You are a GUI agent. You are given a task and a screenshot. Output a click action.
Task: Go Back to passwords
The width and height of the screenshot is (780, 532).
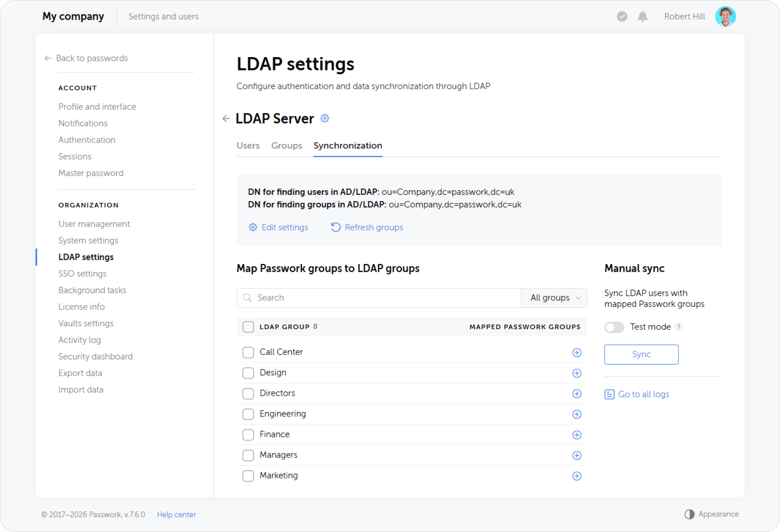[x=86, y=58]
